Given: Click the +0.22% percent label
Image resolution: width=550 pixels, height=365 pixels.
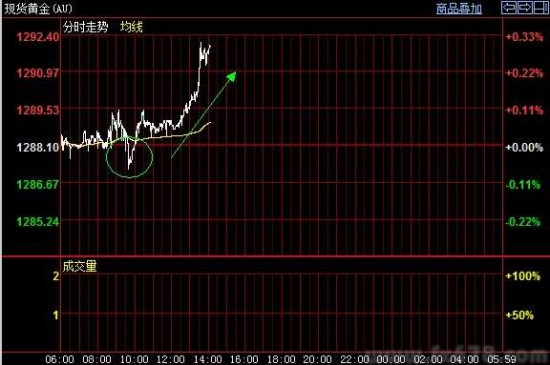Looking at the screenshot, I should (x=524, y=73).
